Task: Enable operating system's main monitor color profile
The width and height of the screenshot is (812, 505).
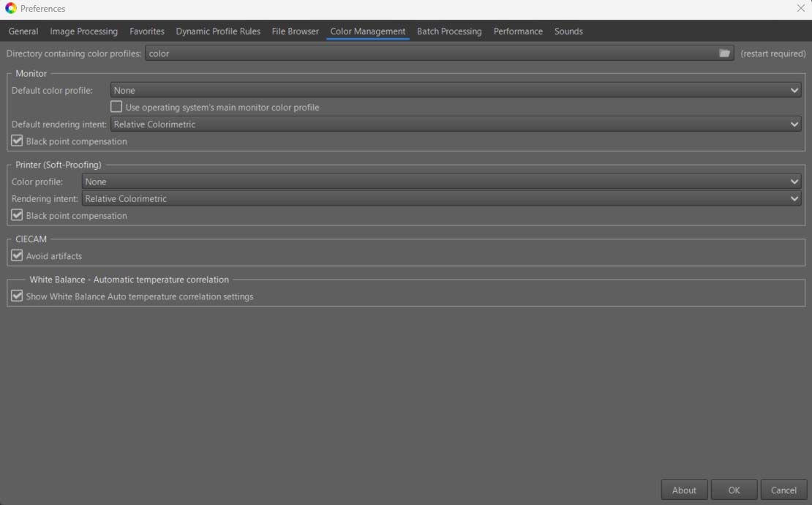Action: coord(116,108)
